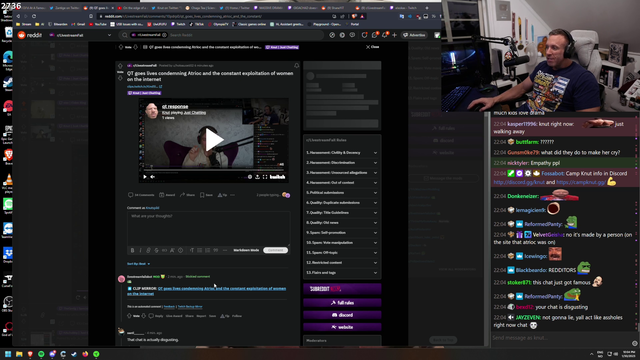Open Reddit notifications bell
640x360 pixels.
coord(384,35)
